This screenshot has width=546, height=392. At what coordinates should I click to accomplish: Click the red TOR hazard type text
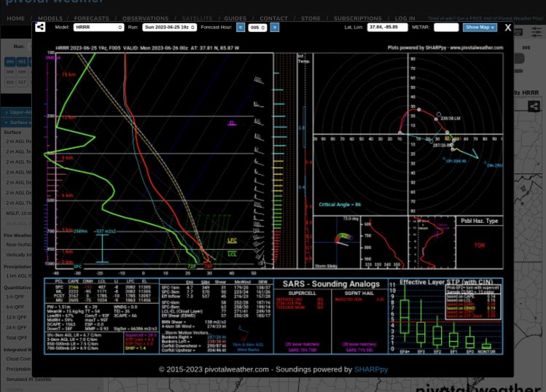tap(480, 246)
